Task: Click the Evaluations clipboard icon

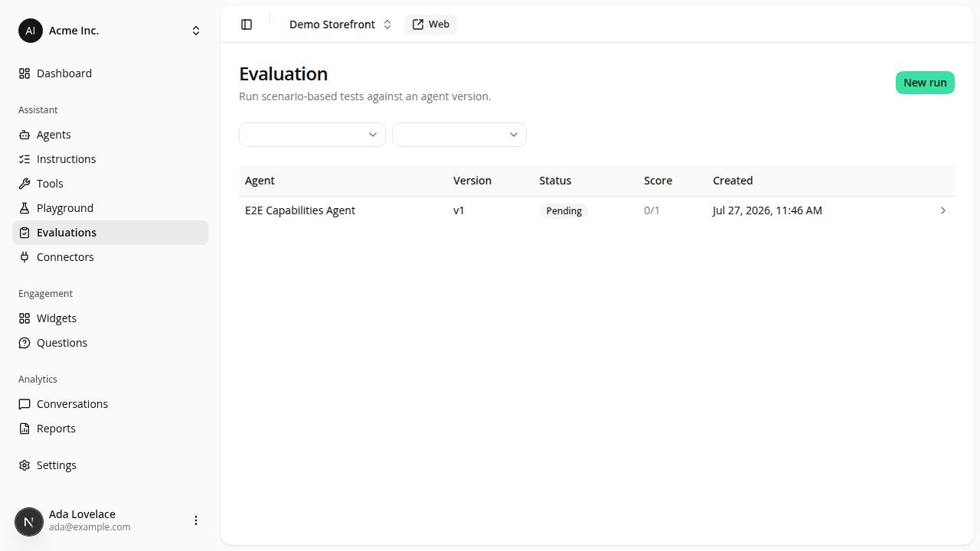Action: click(24, 233)
